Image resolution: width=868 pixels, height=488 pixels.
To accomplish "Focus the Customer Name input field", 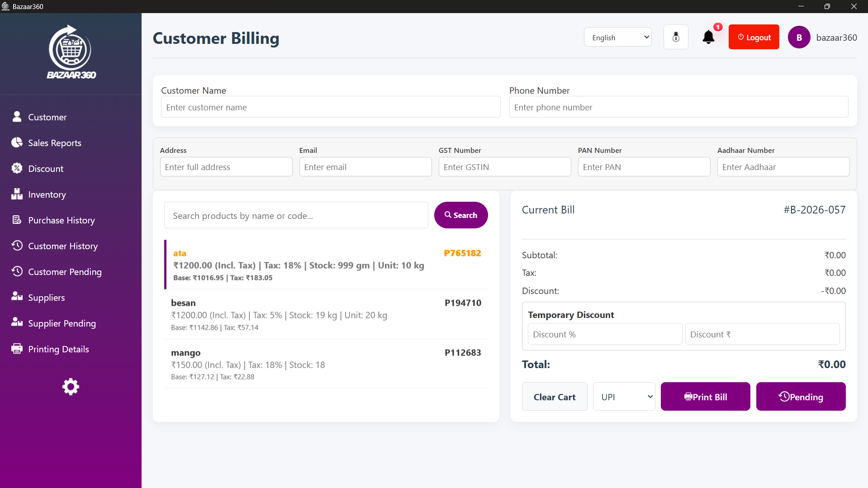I will click(x=331, y=107).
